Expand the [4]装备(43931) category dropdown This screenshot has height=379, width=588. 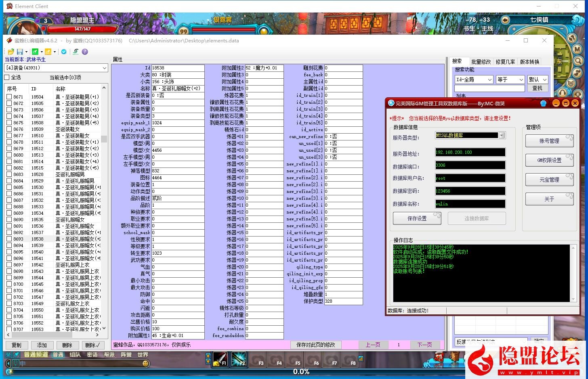(105, 68)
